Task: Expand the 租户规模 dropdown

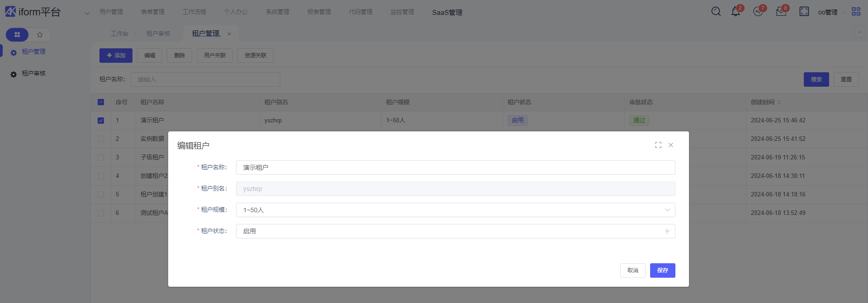Action: click(455, 210)
